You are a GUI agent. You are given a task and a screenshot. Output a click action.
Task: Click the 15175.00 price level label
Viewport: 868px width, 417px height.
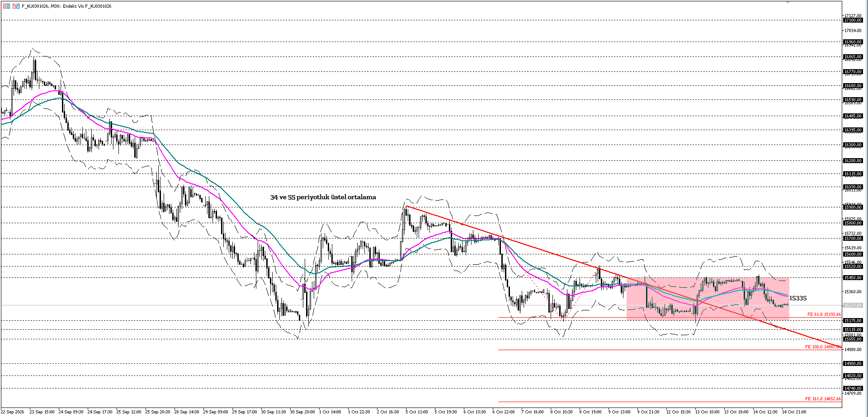853,321
